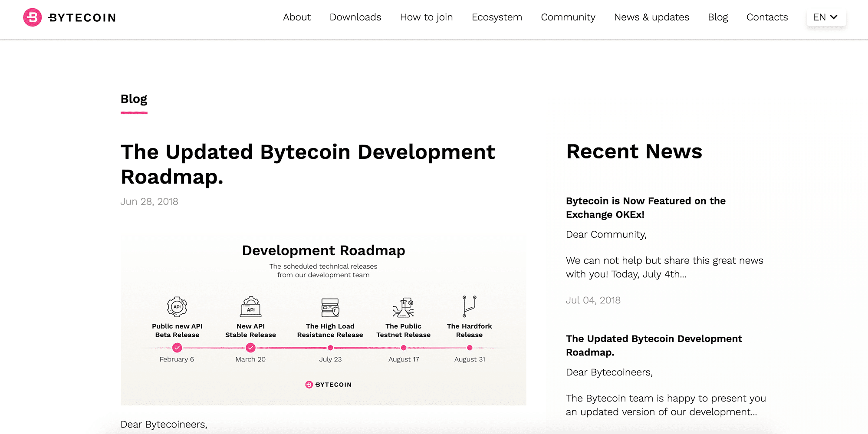Click the New API Stable Release label

click(x=250, y=330)
